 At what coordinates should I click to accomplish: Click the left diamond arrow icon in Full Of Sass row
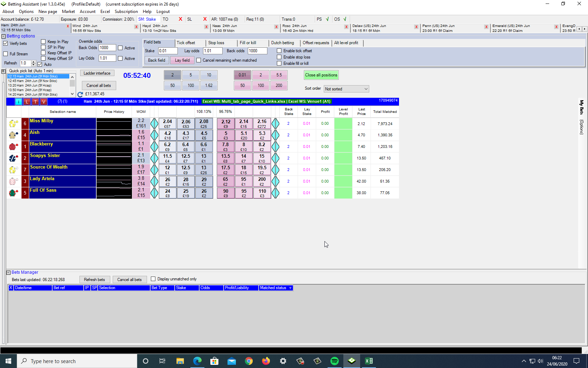[154, 193]
